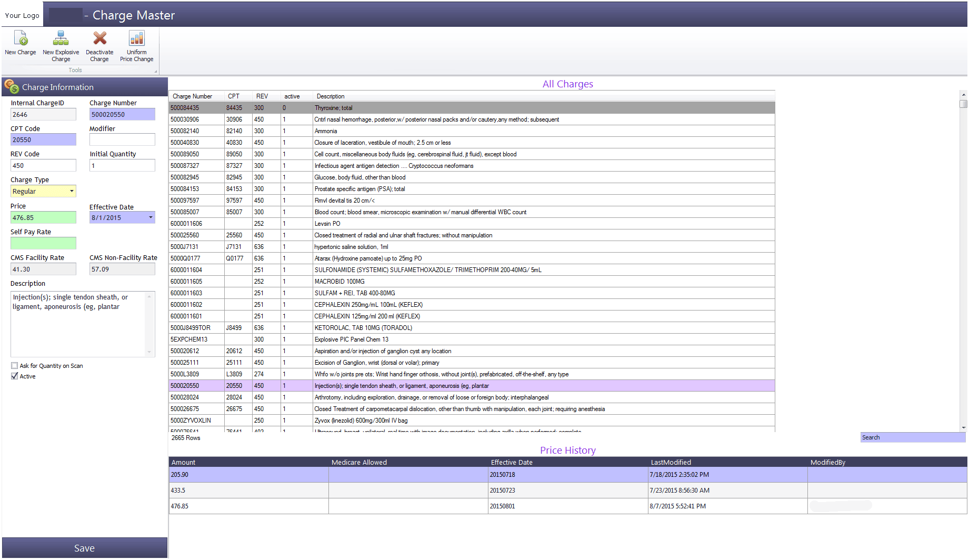Click the Description box scroll down arrow
This screenshot has width=969, height=560.
click(149, 352)
